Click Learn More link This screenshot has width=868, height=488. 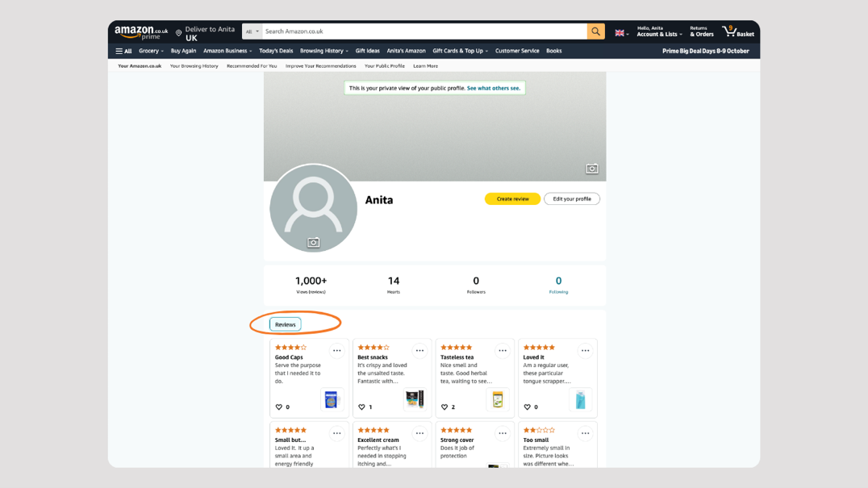tap(425, 66)
